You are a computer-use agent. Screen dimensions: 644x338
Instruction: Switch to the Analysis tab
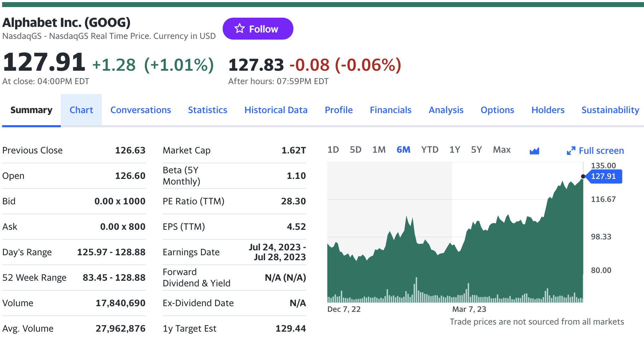click(x=446, y=110)
